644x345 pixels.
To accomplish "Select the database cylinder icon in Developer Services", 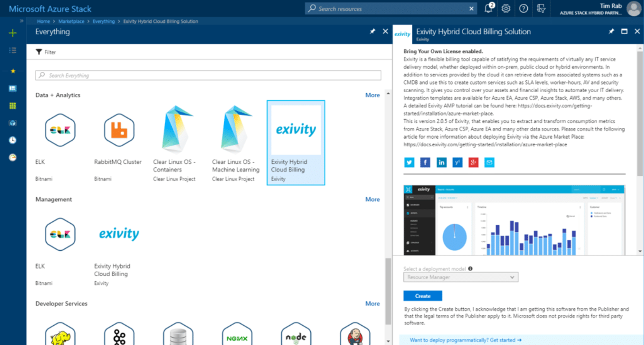I will (178, 335).
